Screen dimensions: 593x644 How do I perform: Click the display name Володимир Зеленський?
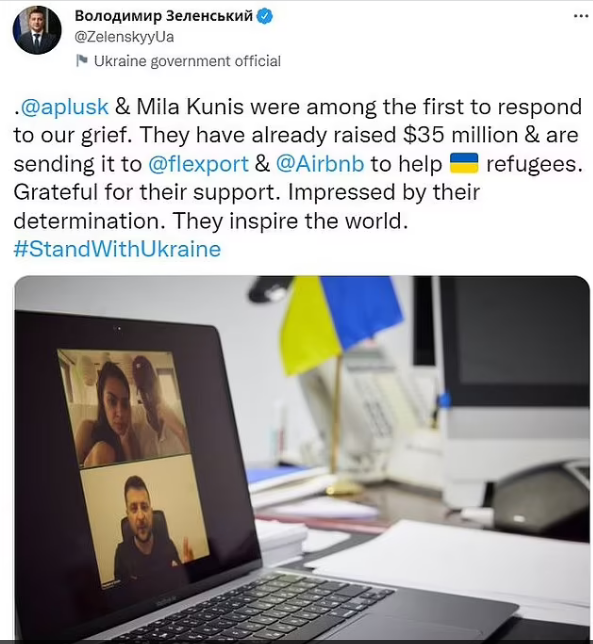coord(164,16)
